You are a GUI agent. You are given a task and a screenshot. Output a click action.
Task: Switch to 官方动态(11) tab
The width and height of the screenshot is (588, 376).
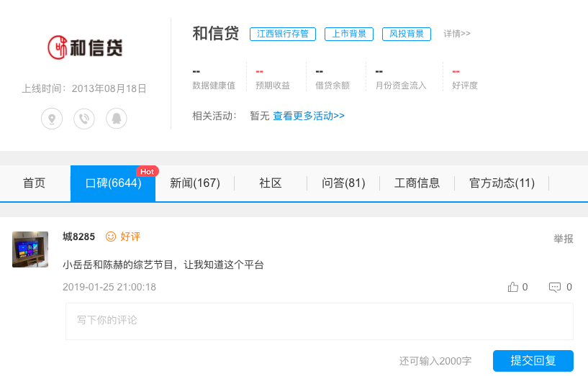[x=502, y=183]
